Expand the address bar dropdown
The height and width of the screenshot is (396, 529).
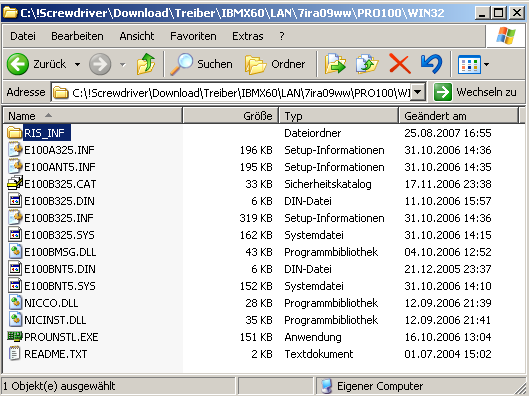417,92
